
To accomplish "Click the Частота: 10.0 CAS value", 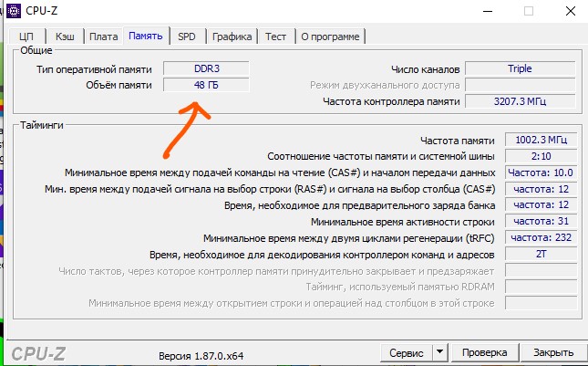I will (541, 173).
